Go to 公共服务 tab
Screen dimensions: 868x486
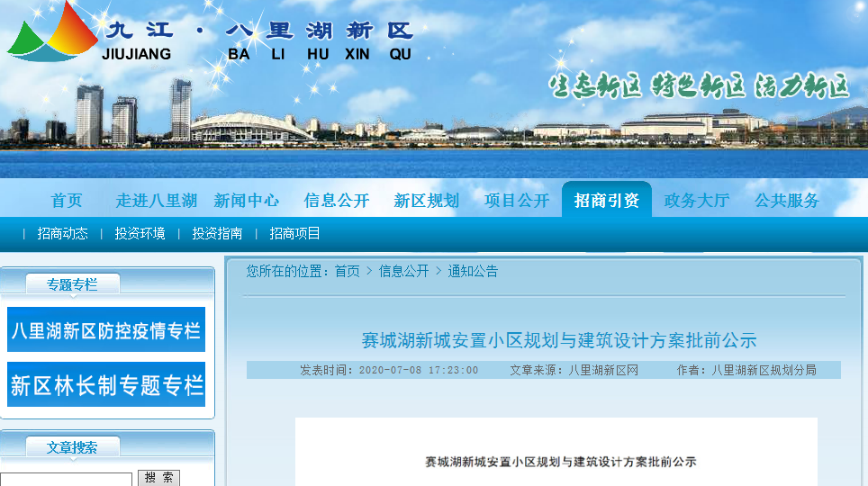point(787,201)
